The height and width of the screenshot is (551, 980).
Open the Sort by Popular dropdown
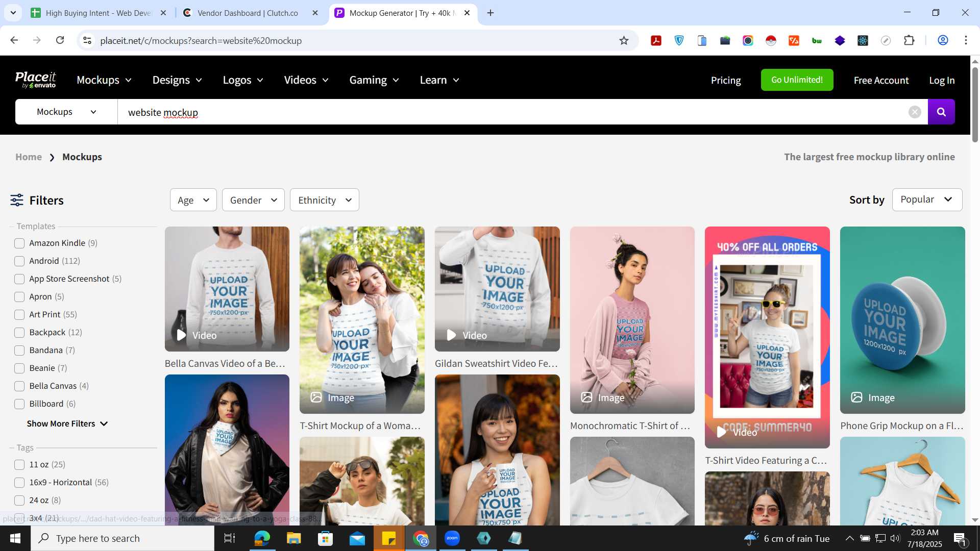(x=927, y=199)
